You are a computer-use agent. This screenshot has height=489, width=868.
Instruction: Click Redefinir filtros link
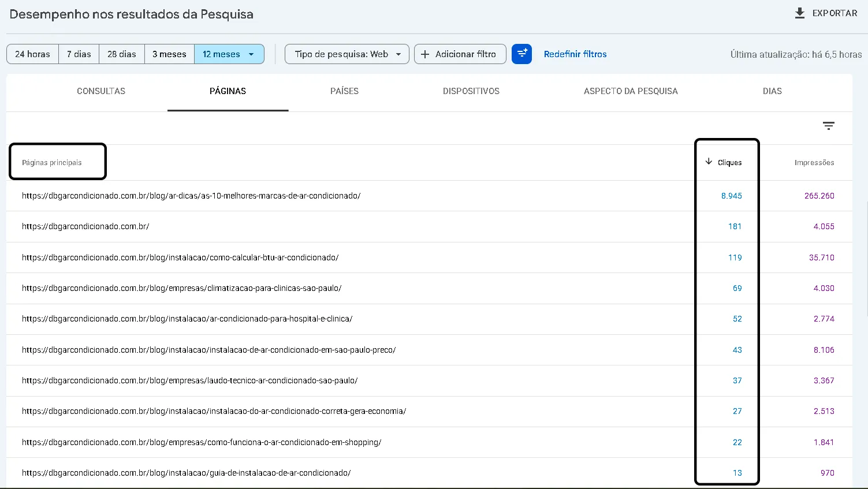(x=575, y=54)
